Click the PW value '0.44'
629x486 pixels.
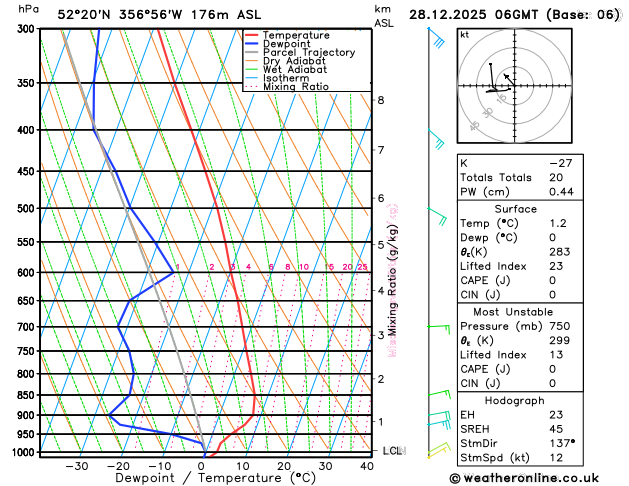561,192
